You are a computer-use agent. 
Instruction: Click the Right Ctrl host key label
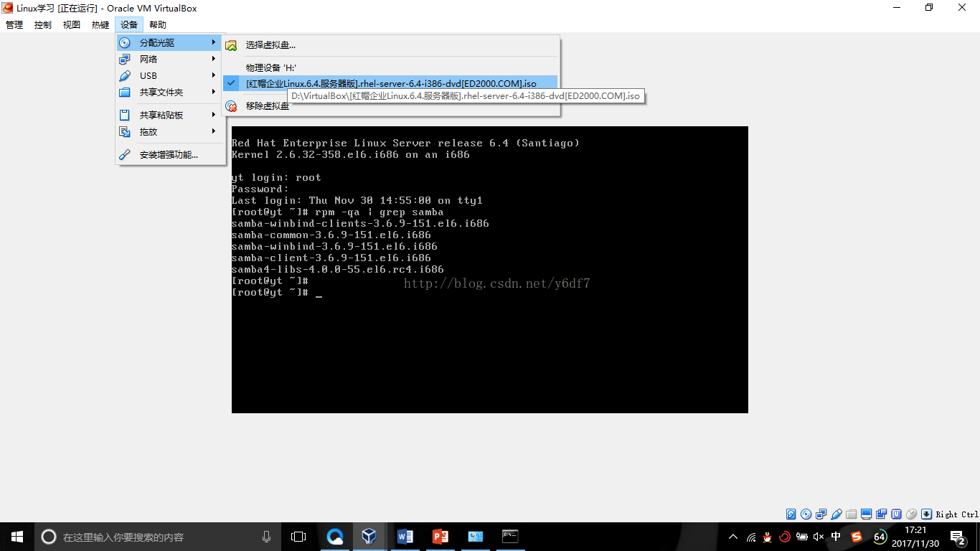[x=957, y=514]
